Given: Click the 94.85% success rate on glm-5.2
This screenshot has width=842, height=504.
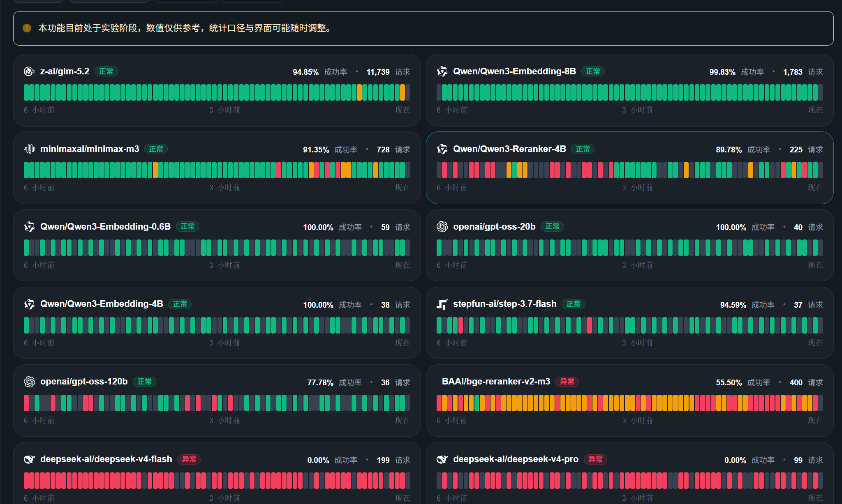Looking at the screenshot, I should click(x=305, y=72).
